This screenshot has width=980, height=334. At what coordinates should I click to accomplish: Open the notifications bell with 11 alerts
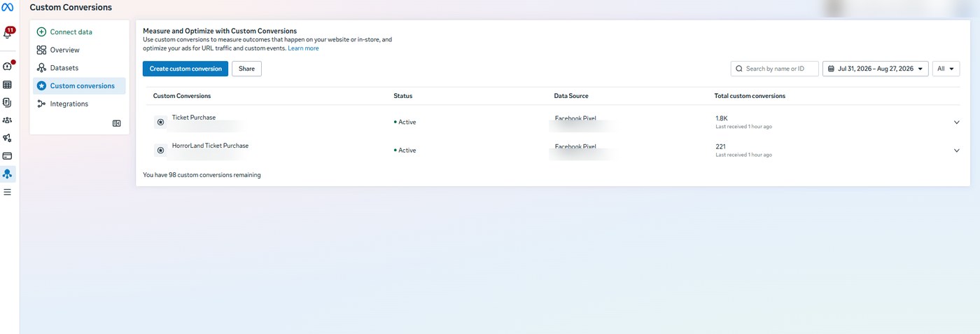pyautogui.click(x=8, y=34)
